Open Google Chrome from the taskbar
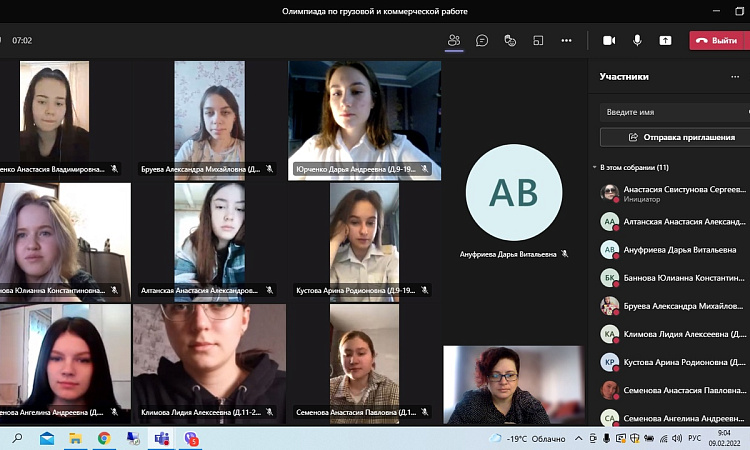This screenshot has width=750, height=450. pyautogui.click(x=104, y=438)
